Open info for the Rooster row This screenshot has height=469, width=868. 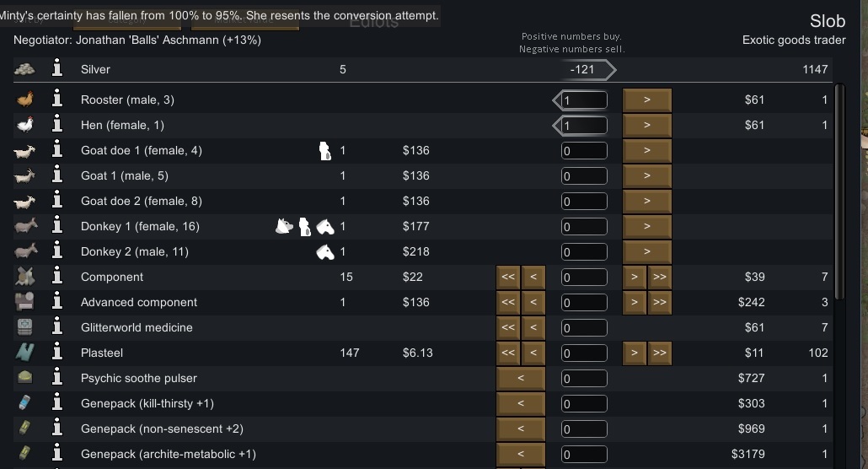point(57,100)
